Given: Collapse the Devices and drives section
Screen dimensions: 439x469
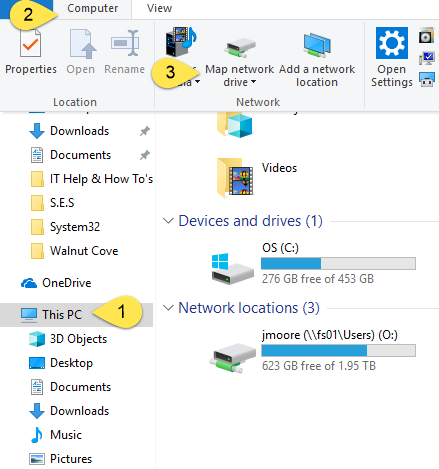Looking at the screenshot, I should click(168, 221).
